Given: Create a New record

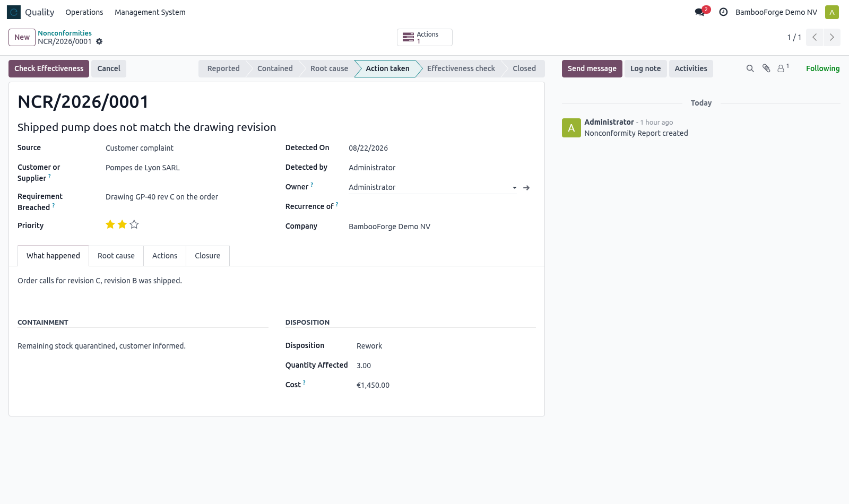Looking at the screenshot, I should [x=22, y=37].
